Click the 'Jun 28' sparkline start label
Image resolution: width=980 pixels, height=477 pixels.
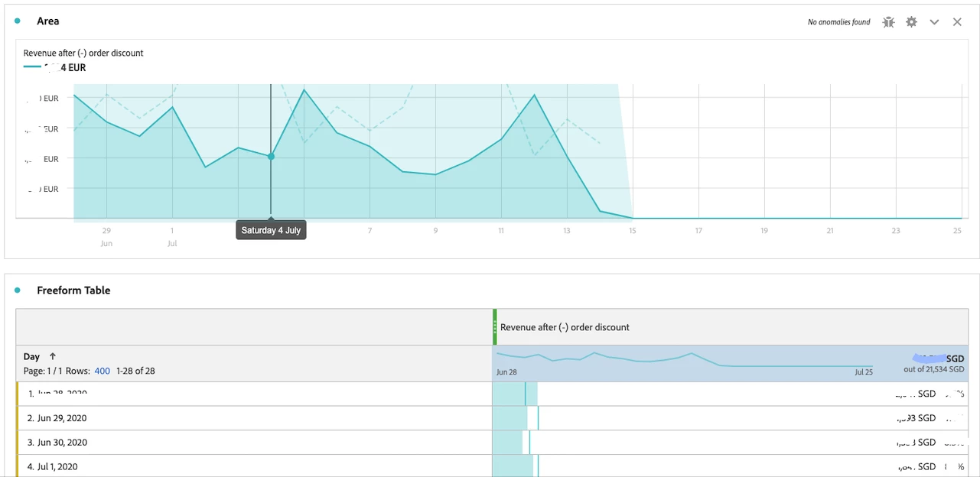pos(506,372)
